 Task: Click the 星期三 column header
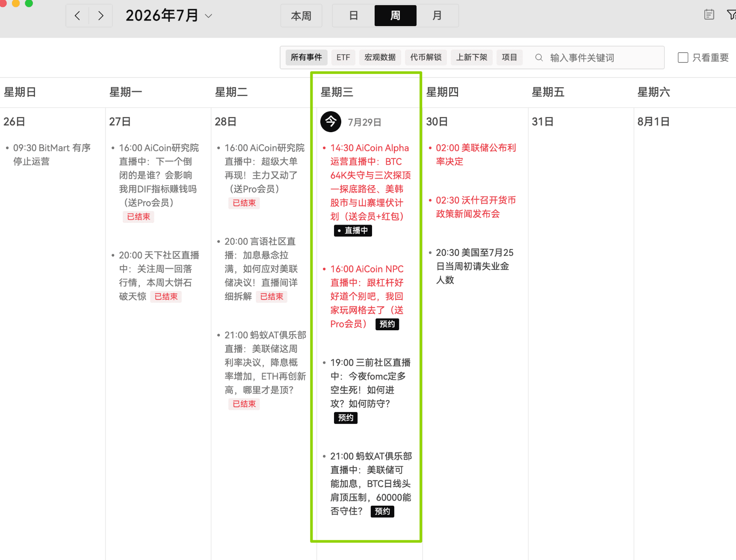[x=337, y=92]
